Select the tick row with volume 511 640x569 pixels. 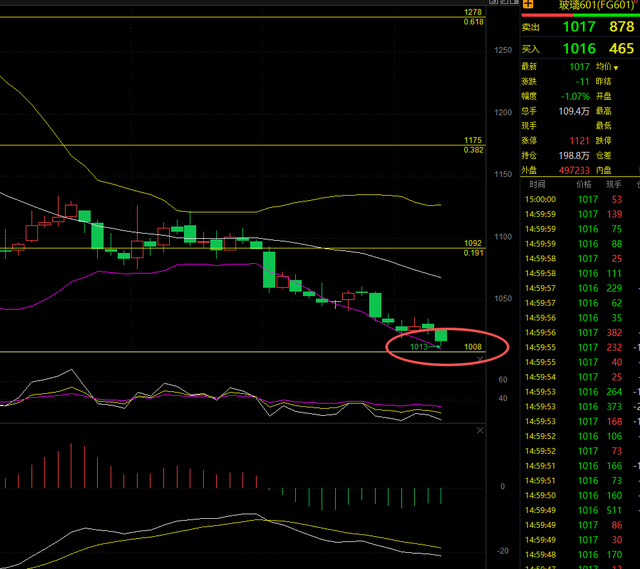tap(580, 510)
